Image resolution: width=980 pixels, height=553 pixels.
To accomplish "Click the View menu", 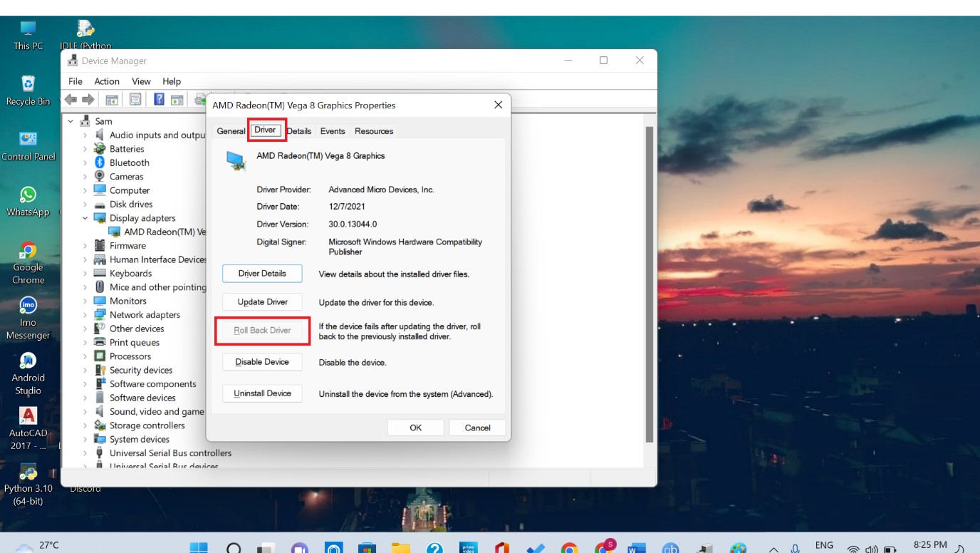I will (141, 81).
